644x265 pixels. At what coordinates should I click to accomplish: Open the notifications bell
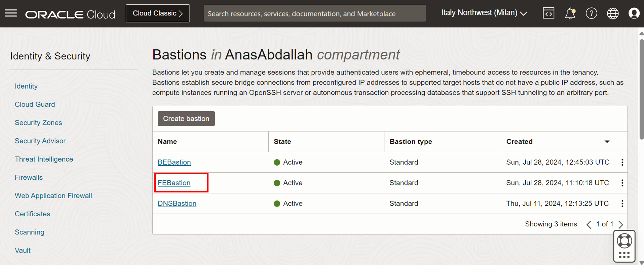point(570,13)
